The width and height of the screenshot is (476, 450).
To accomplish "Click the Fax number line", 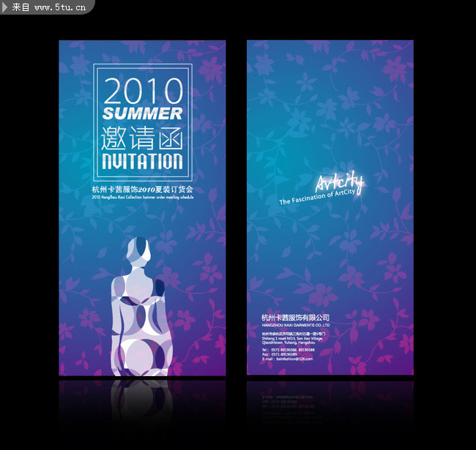I will pyautogui.click(x=280, y=355).
